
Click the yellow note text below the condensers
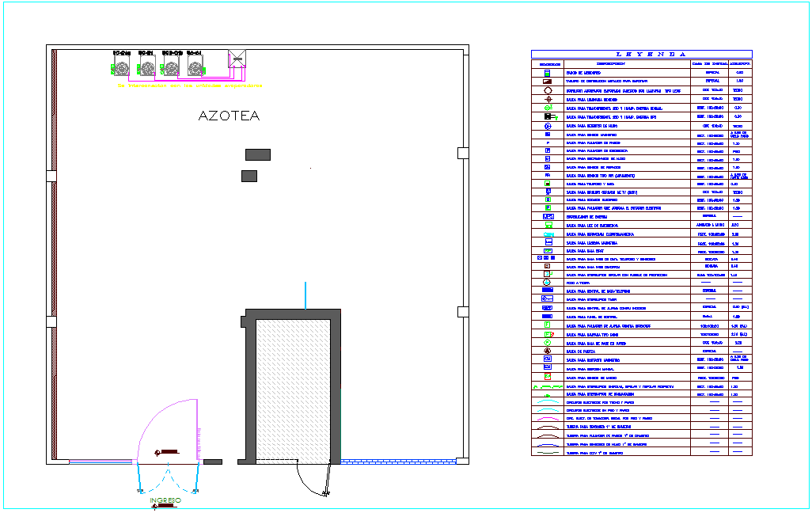coord(189,84)
